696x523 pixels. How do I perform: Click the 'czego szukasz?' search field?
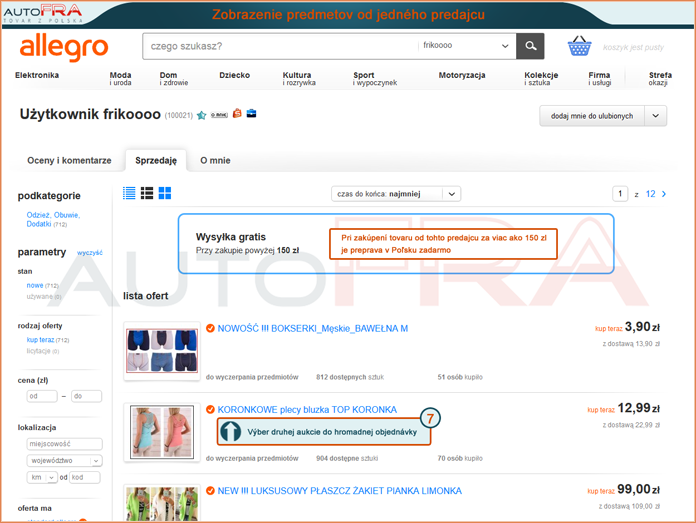coord(280,46)
